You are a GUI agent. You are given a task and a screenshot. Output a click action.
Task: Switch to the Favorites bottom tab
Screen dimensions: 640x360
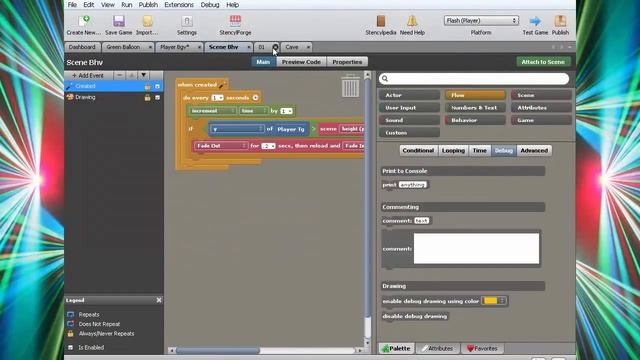pos(482,348)
